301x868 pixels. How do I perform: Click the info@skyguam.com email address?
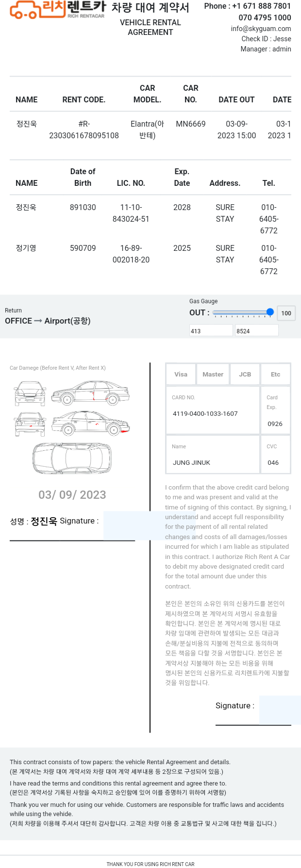[261, 29]
